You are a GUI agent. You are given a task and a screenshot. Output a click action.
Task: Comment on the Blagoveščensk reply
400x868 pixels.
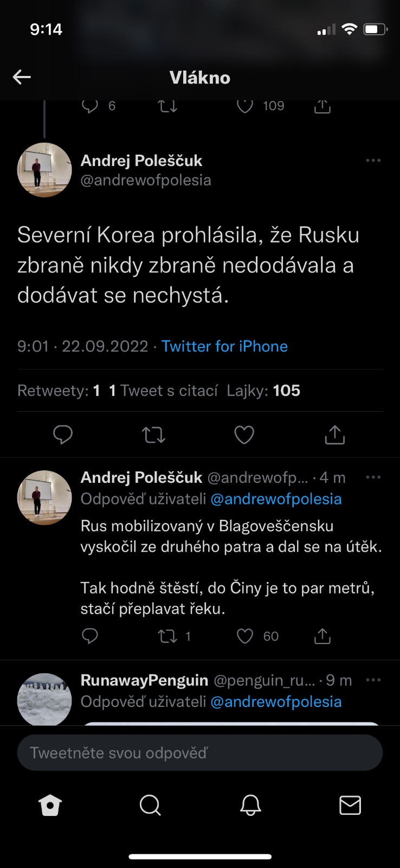[90, 636]
